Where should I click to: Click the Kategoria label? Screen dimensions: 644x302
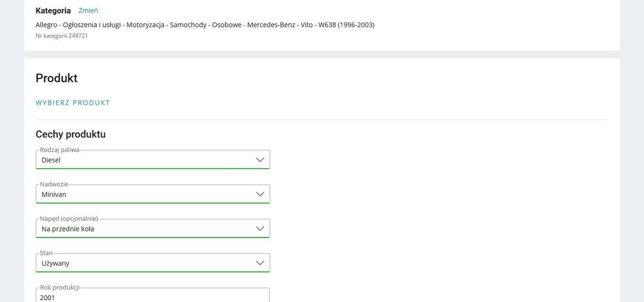coord(53,11)
